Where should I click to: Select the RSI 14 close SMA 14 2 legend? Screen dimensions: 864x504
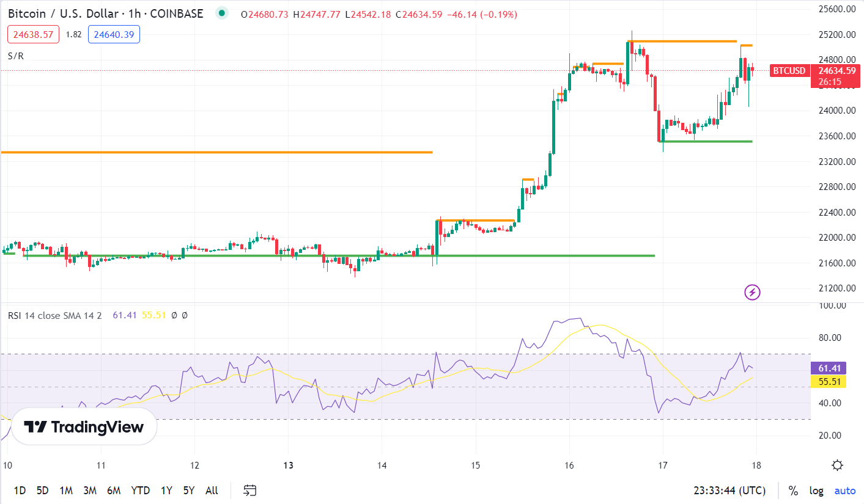click(x=55, y=315)
